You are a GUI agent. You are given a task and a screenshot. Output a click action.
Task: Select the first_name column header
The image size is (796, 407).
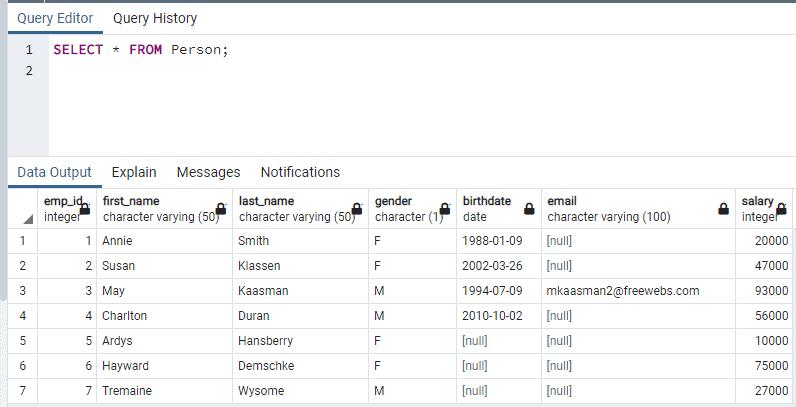point(160,208)
